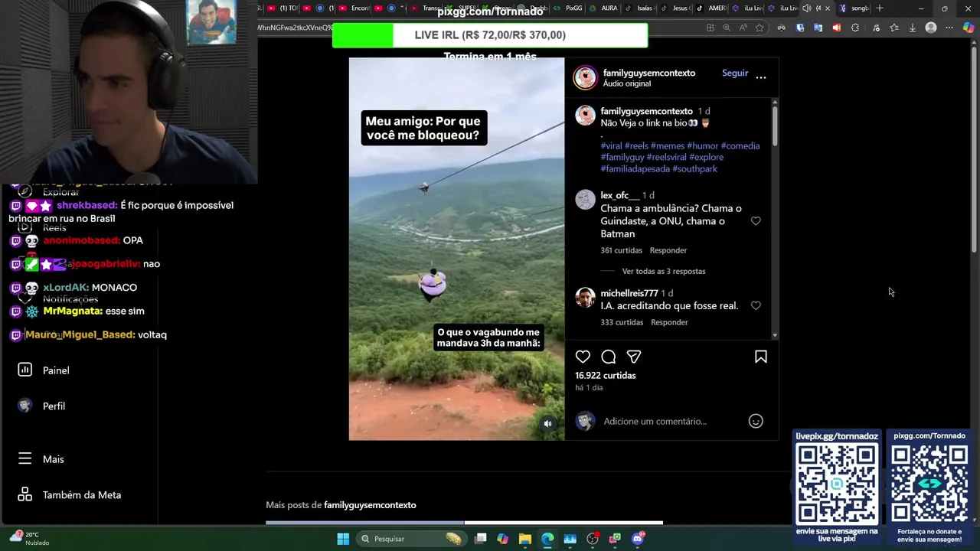The width and height of the screenshot is (980, 551).
Task: Open the weather widget showing 20°C
Action: (28, 539)
